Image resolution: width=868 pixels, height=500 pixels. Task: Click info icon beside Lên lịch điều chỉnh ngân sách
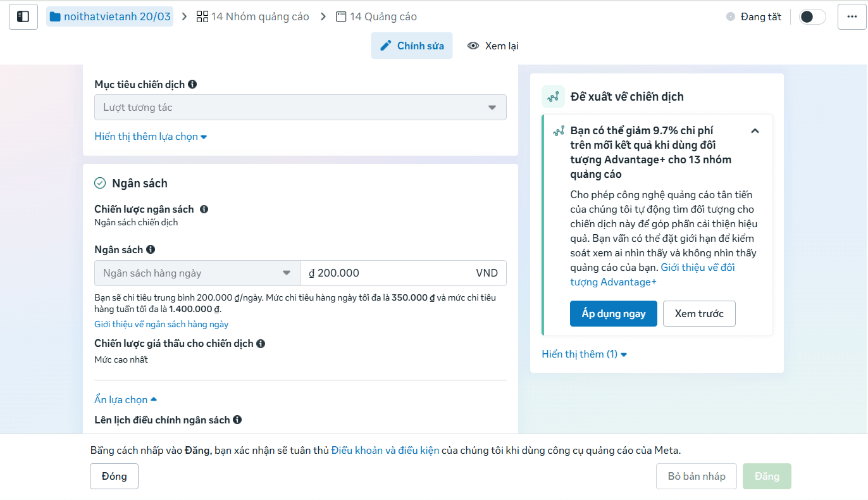(x=237, y=420)
